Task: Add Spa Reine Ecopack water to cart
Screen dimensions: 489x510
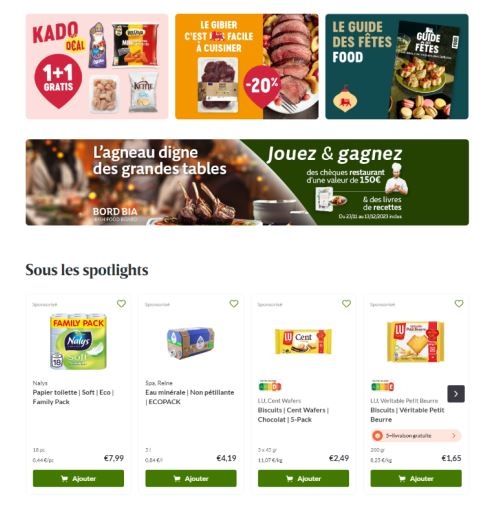Action: tap(191, 478)
